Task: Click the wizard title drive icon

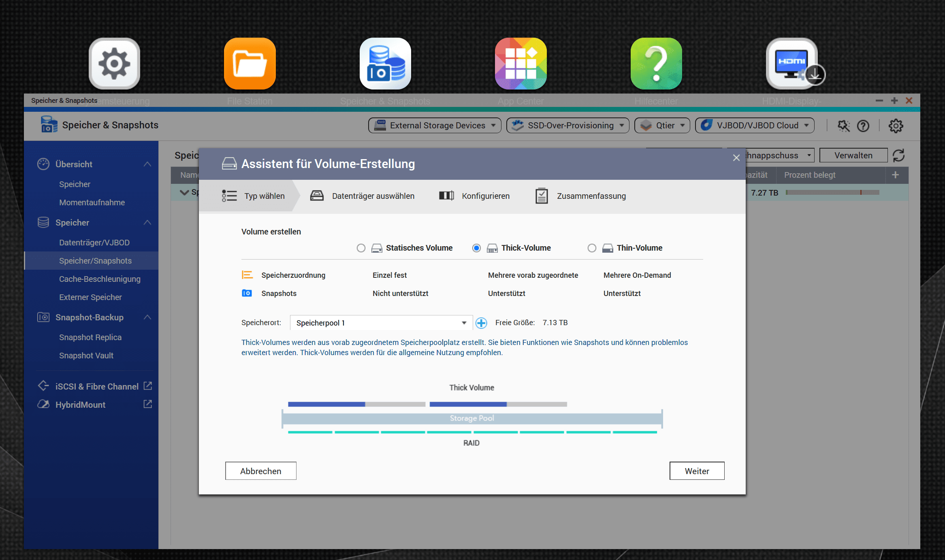Action: point(229,164)
